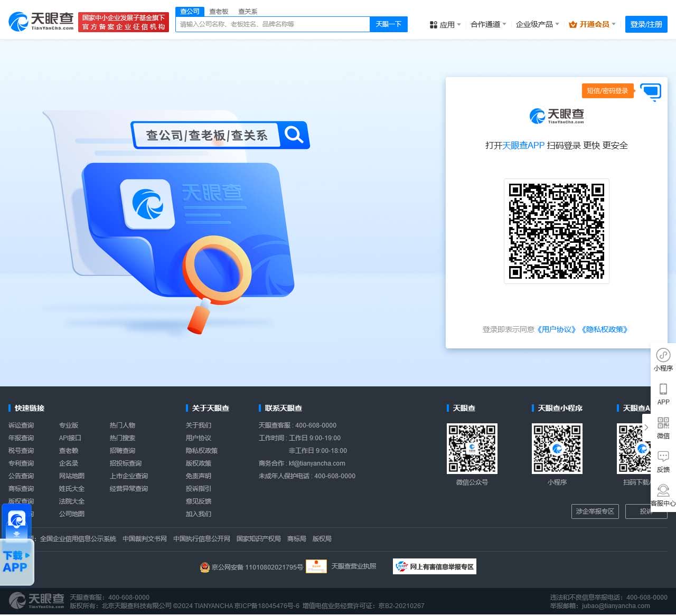Open 热门人物 footer link
The width and height of the screenshot is (676, 616).
pyautogui.click(x=123, y=425)
